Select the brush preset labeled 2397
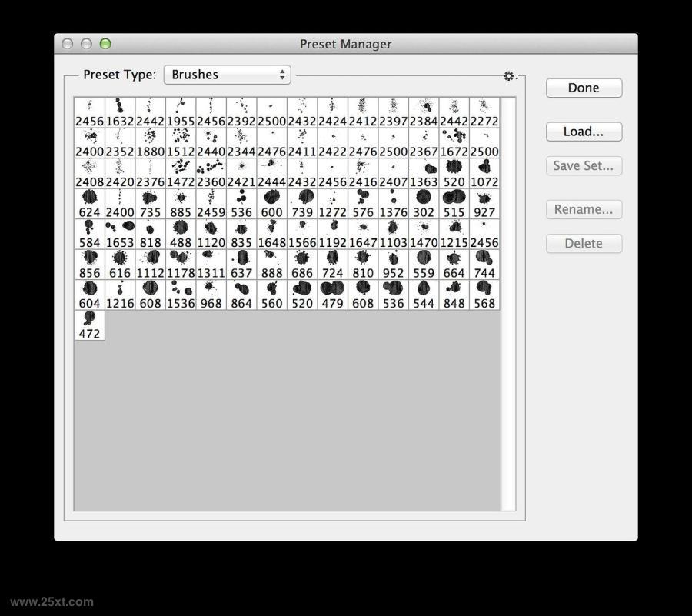 pyautogui.click(x=393, y=113)
